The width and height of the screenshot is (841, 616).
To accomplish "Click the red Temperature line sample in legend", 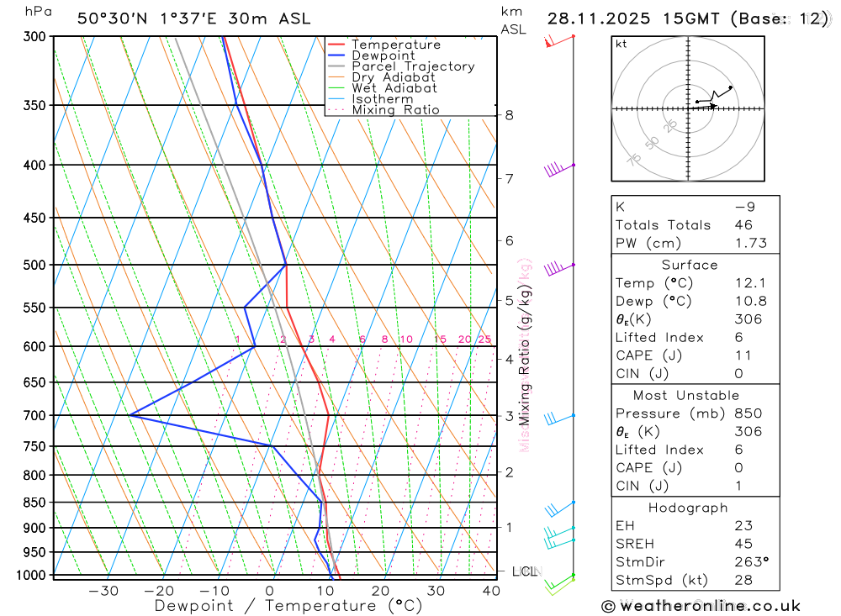I will 336,45.
